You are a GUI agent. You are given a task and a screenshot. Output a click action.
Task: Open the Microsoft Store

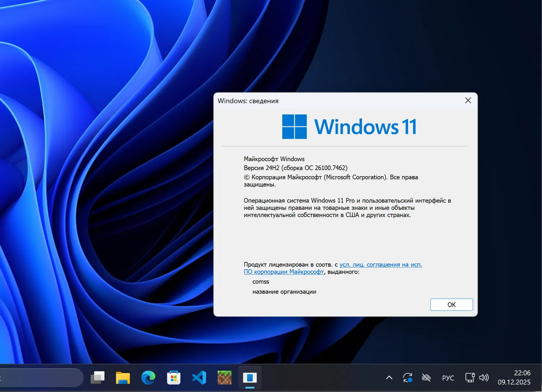click(173, 378)
